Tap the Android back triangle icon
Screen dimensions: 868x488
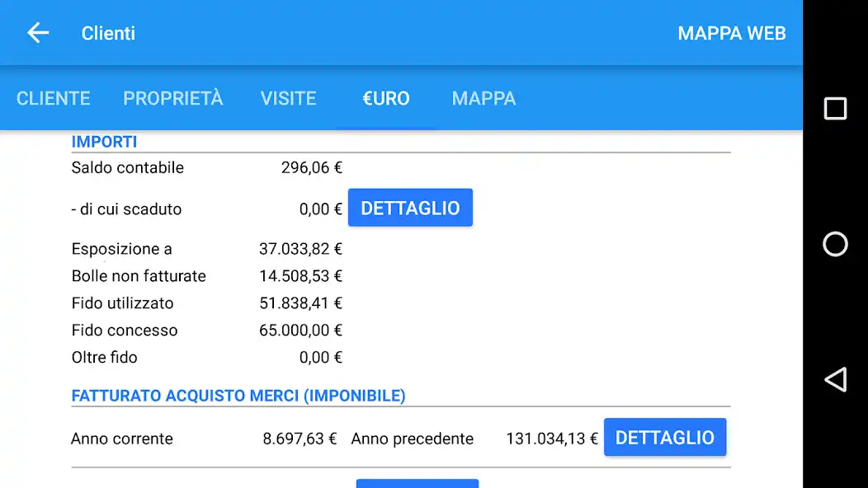coord(835,379)
